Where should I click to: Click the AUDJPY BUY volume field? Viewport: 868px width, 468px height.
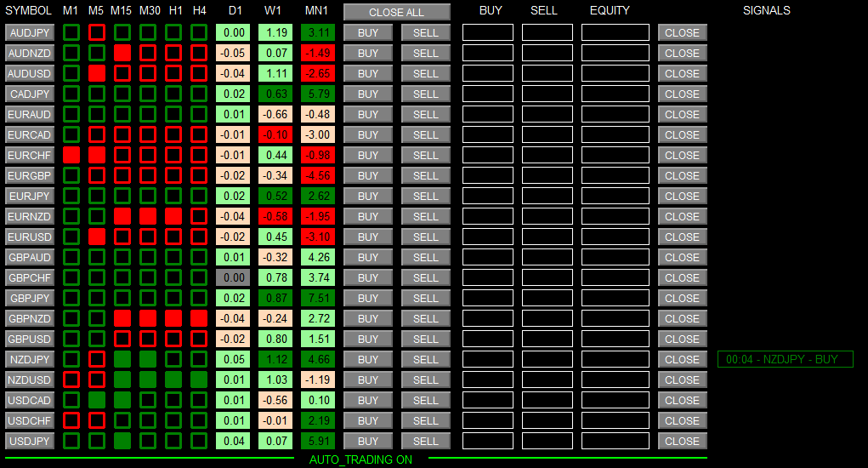point(488,32)
